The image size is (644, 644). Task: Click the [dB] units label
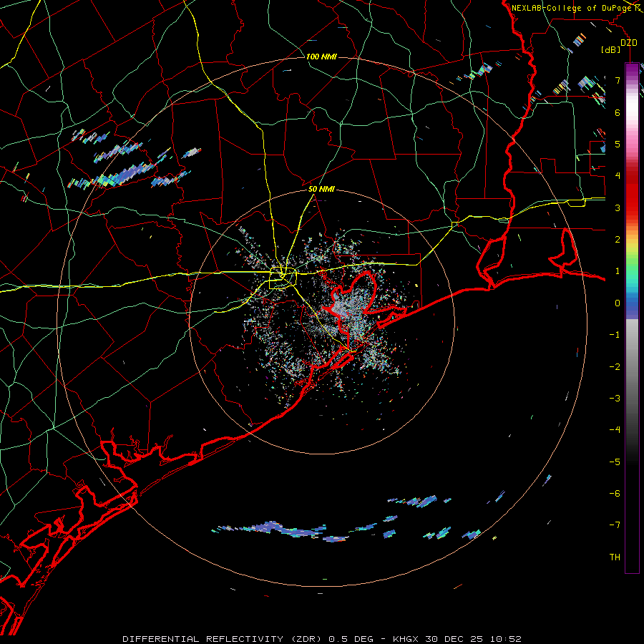coord(611,50)
